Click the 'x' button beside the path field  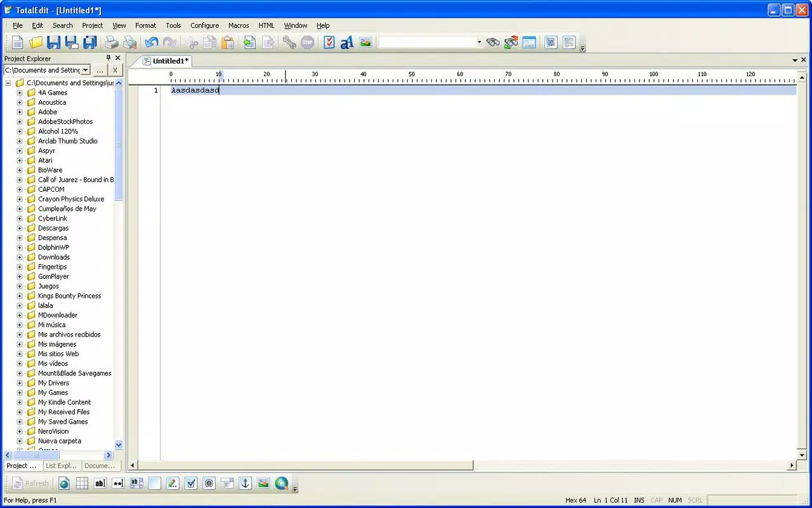coord(115,70)
